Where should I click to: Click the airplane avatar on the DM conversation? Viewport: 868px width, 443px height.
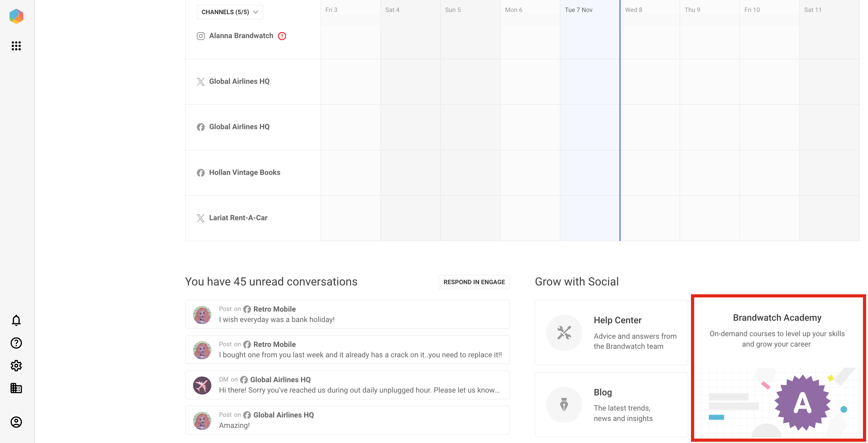click(x=202, y=385)
